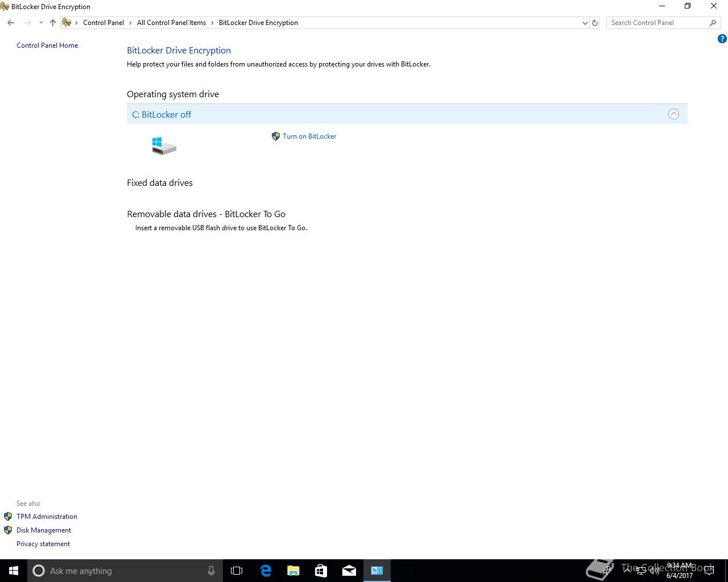Collapse the C: BitLocker off section
This screenshot has height=582, width=728.
(x=673, y=114)
